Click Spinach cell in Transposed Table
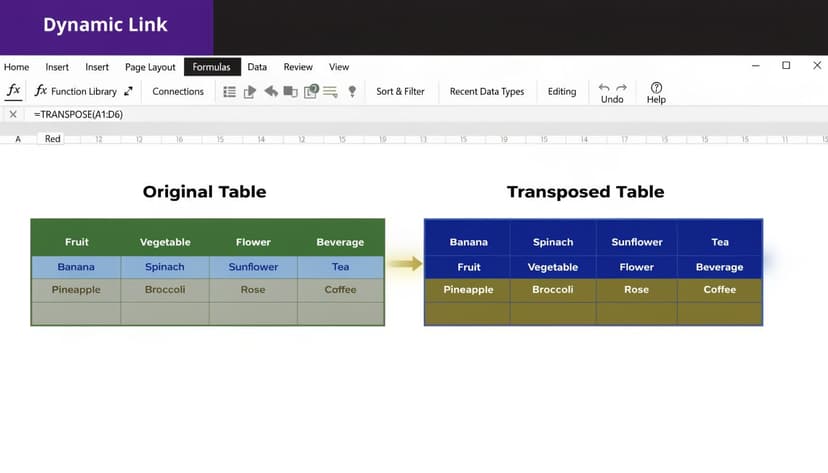This screenshot has width=828, height=473. 553,242
